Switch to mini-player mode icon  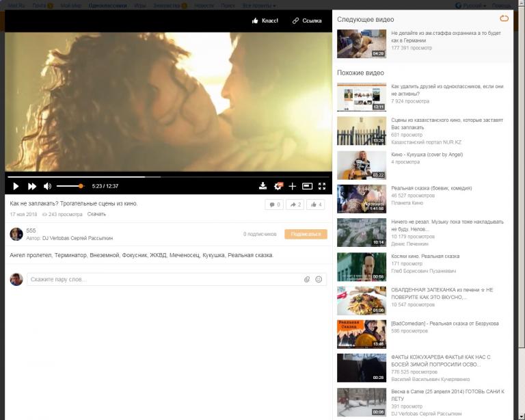click(307, 186)
